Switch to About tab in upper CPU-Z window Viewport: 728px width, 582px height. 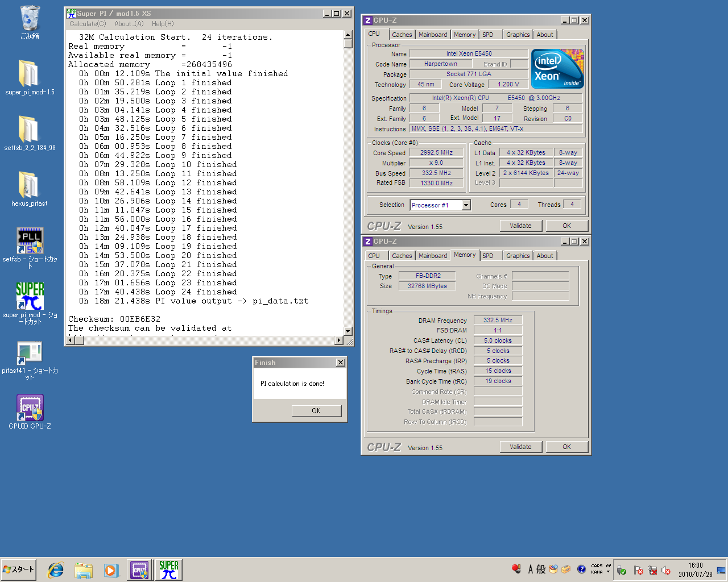545,35
